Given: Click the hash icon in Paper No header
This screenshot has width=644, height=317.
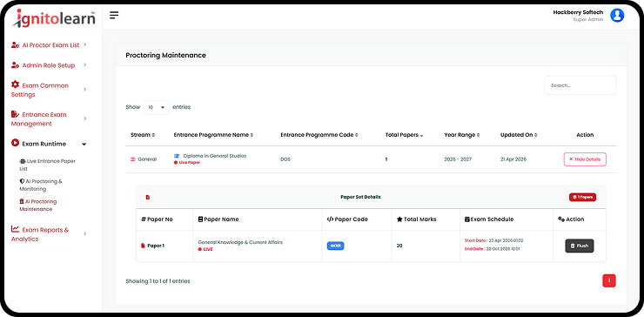Looking at the screenshot, I should (x=144, y=219).
